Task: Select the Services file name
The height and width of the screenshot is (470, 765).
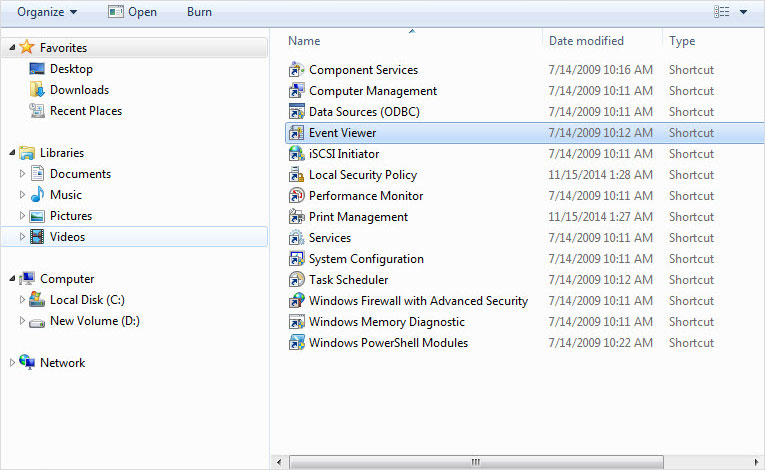Action: point(330,238)
